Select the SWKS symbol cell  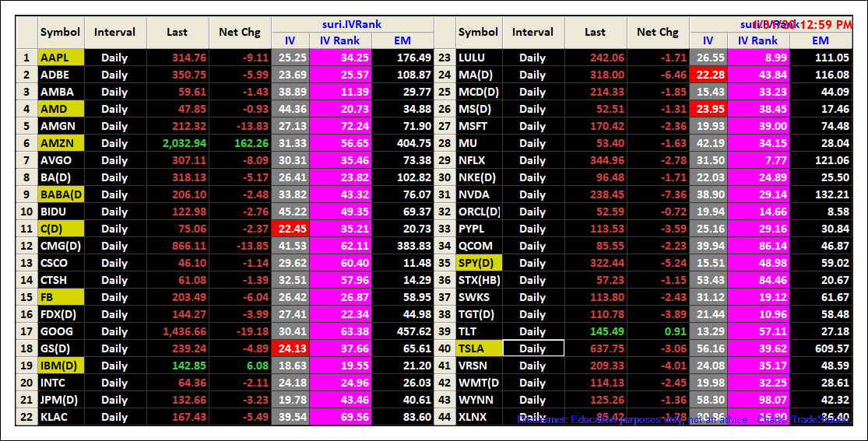point(479,298)
